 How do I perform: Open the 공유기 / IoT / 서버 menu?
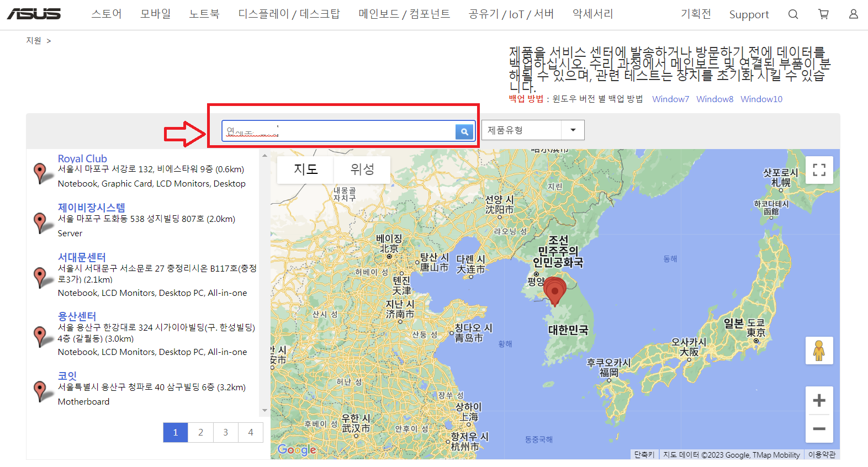pyautogui.click(x=511, y=14)
